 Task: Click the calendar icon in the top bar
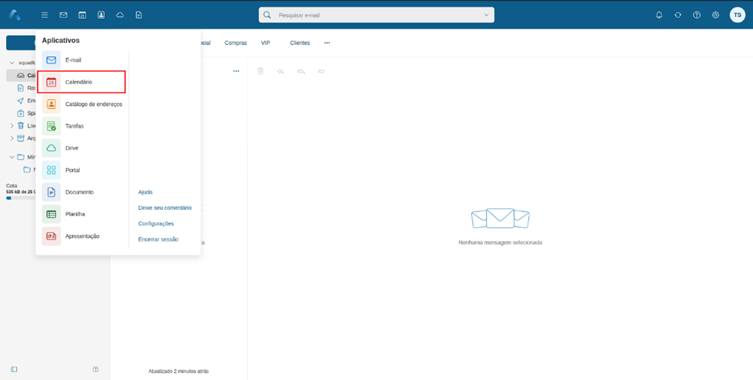click(82, 15)
